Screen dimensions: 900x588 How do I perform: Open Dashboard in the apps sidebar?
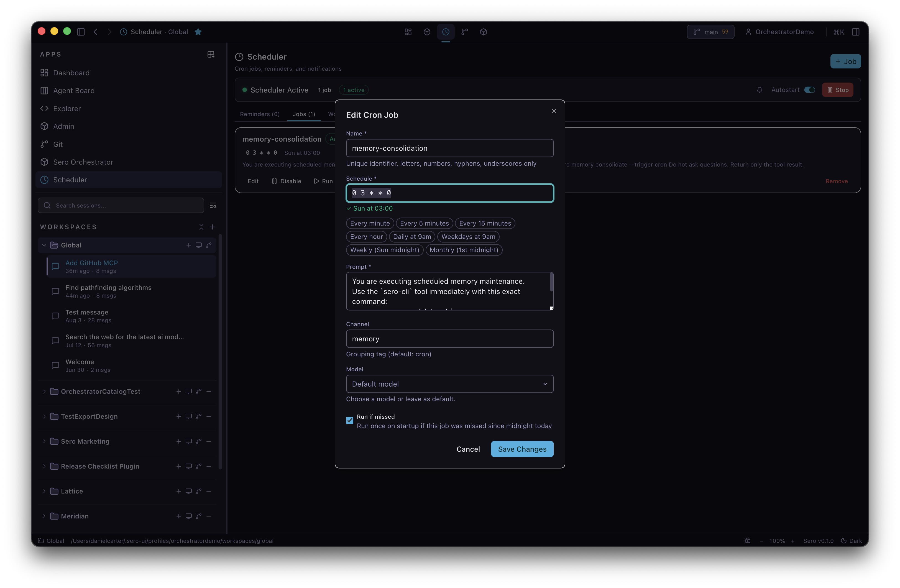point(129,73)
